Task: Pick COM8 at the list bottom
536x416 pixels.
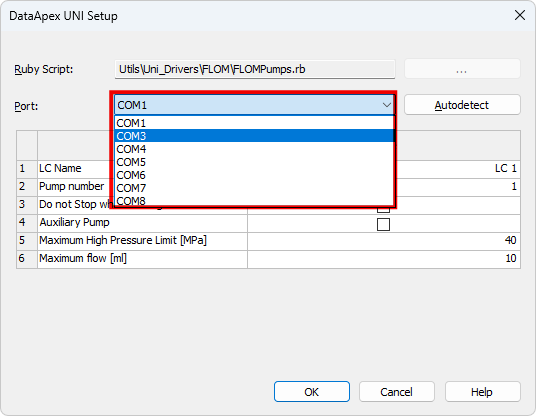Action: pos(254,200)
